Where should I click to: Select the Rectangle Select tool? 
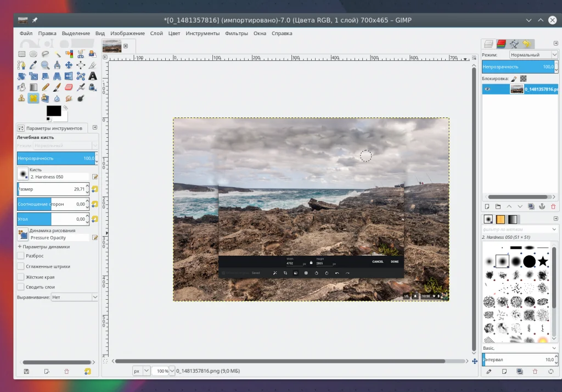point(22,54)
